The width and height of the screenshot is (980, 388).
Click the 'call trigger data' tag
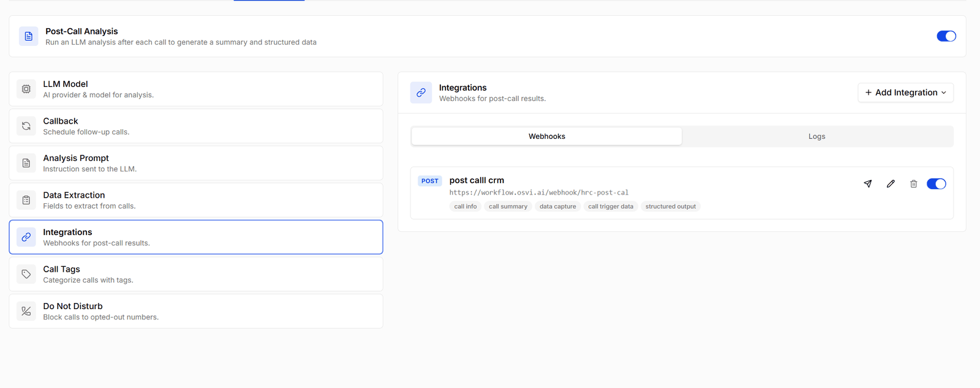pos(611,206)
